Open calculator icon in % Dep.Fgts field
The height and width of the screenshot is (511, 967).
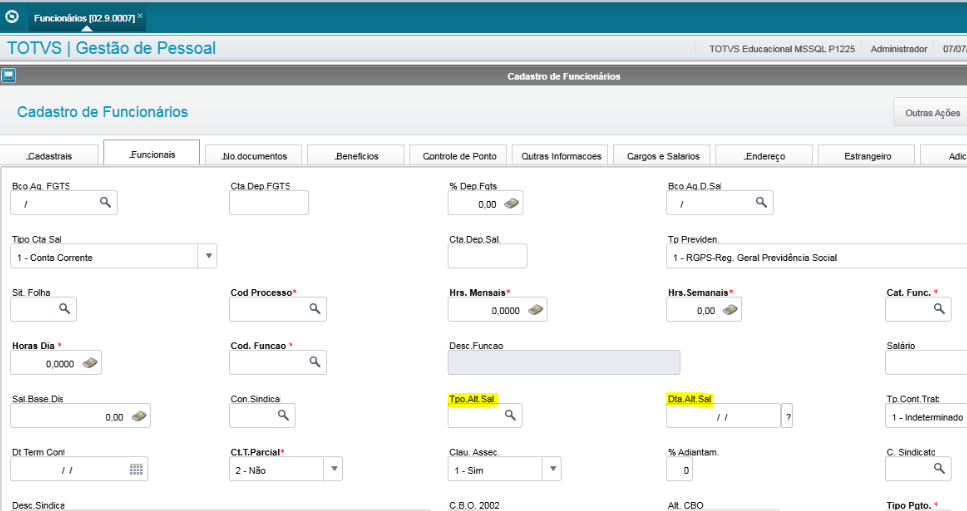[x=511, y=203]
